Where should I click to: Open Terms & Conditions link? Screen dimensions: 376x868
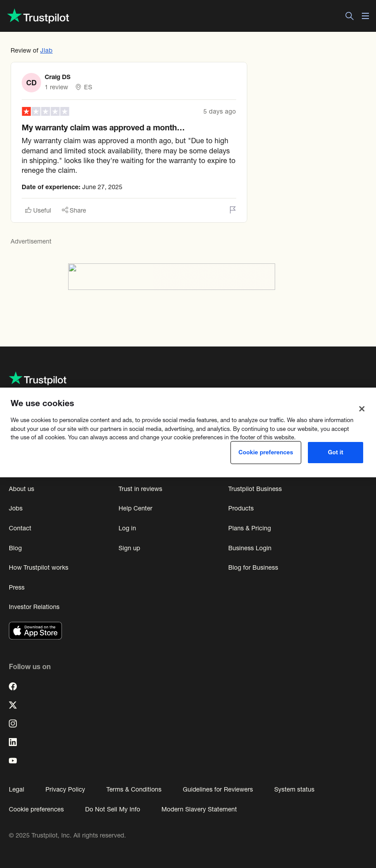coord(134,789)
